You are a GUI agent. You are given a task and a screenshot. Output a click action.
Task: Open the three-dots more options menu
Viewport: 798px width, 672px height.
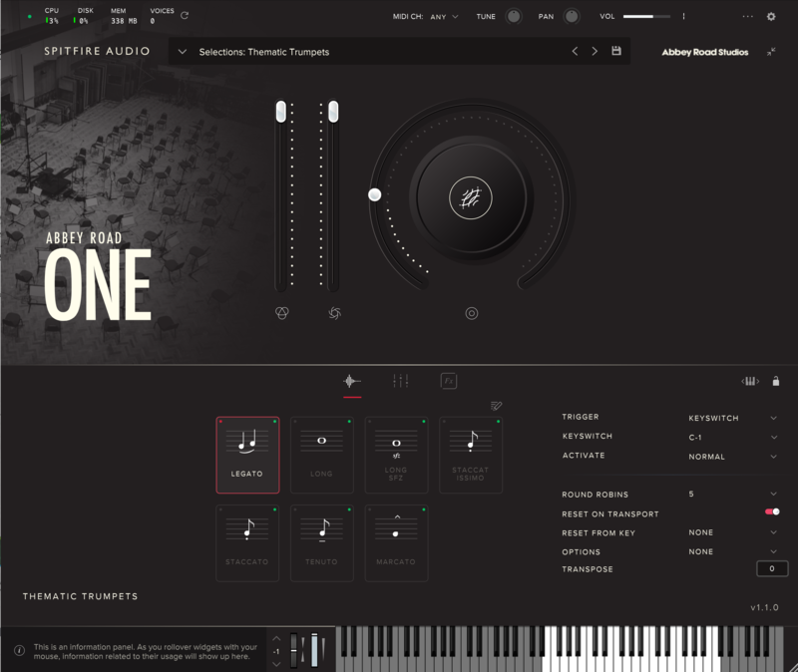click(x=747, y=16)
